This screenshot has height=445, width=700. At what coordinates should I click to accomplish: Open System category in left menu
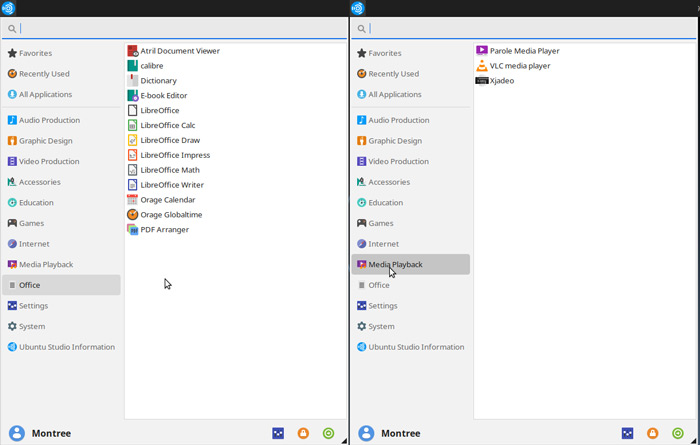[x=62, y=326]
